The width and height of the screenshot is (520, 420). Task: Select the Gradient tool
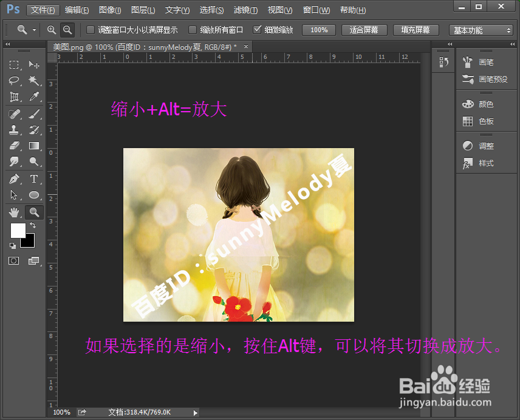pos(34,146)
